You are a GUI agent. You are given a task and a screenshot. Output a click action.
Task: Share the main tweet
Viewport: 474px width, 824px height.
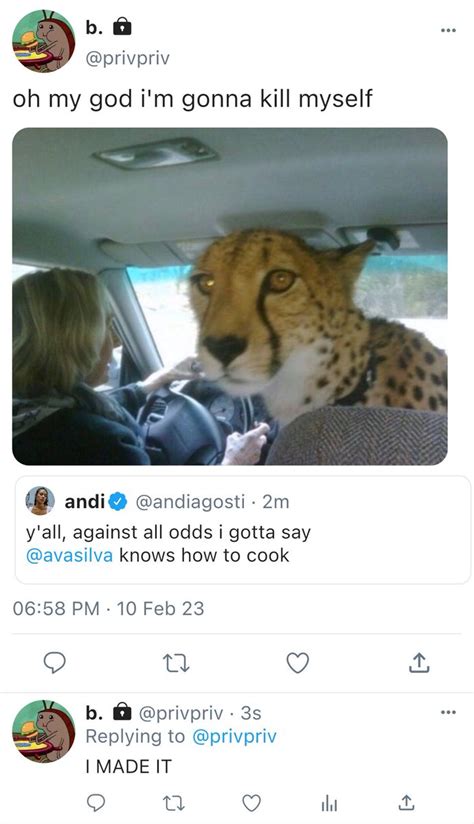click(419, 663)
